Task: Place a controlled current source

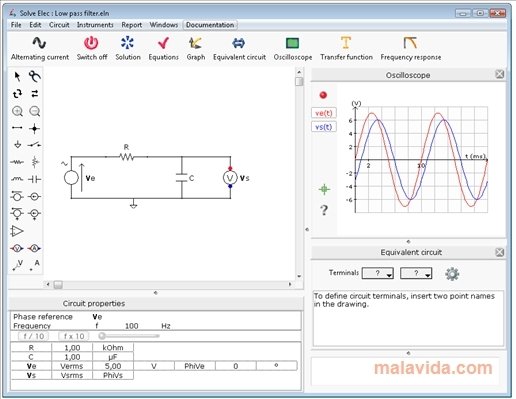Action: click(x=34, y=213)
